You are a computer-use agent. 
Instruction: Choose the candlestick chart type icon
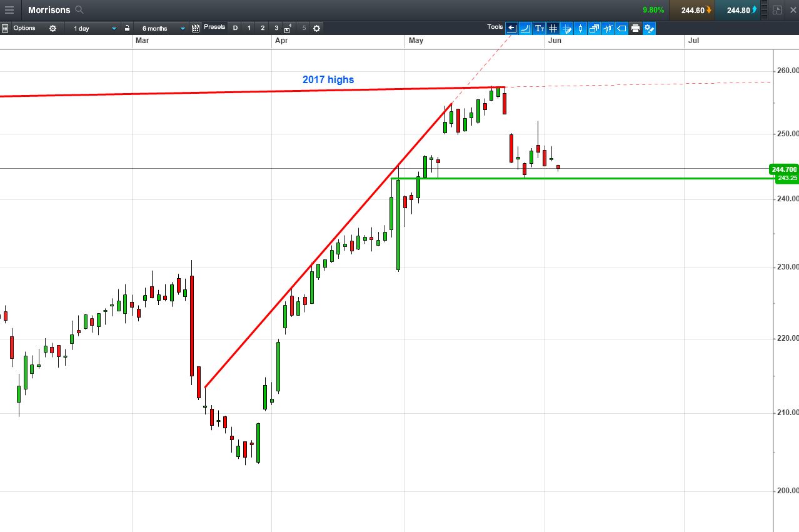coord(580,28)
